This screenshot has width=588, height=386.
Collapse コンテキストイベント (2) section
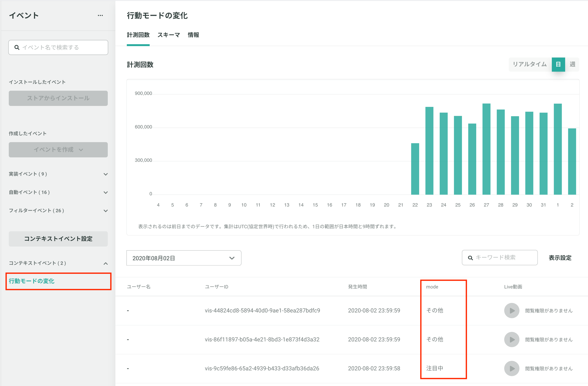[58, 263]
